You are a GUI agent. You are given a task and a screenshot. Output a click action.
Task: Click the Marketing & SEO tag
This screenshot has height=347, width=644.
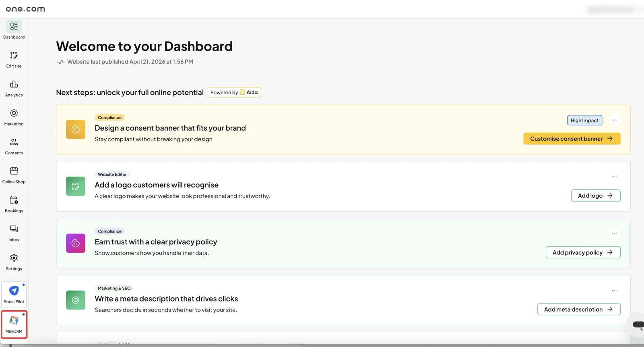click(114, 288)
